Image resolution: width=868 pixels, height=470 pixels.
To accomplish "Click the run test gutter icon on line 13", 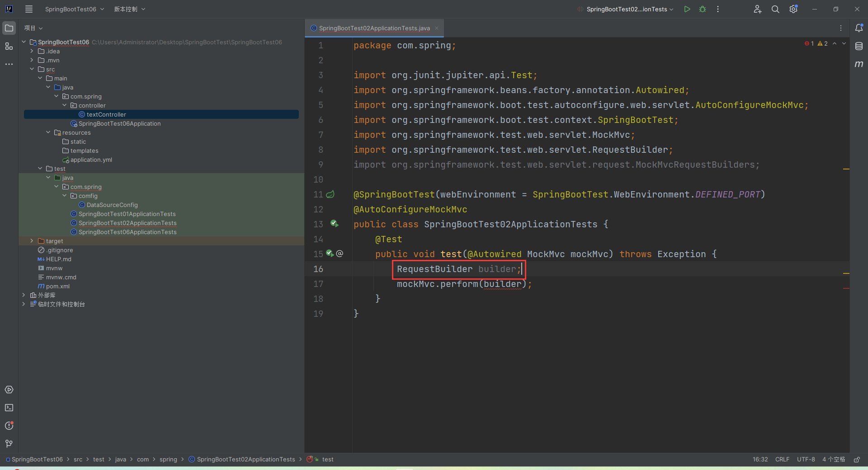I will point(334,224).
